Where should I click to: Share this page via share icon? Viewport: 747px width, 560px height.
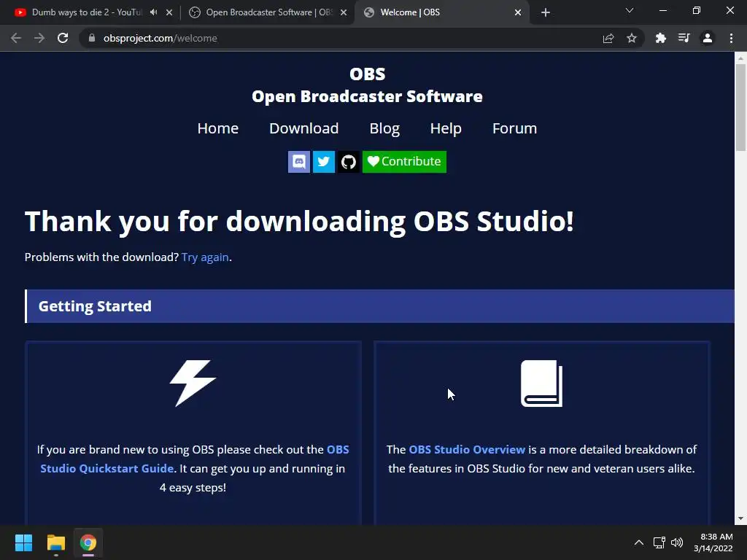coord(608,38)
